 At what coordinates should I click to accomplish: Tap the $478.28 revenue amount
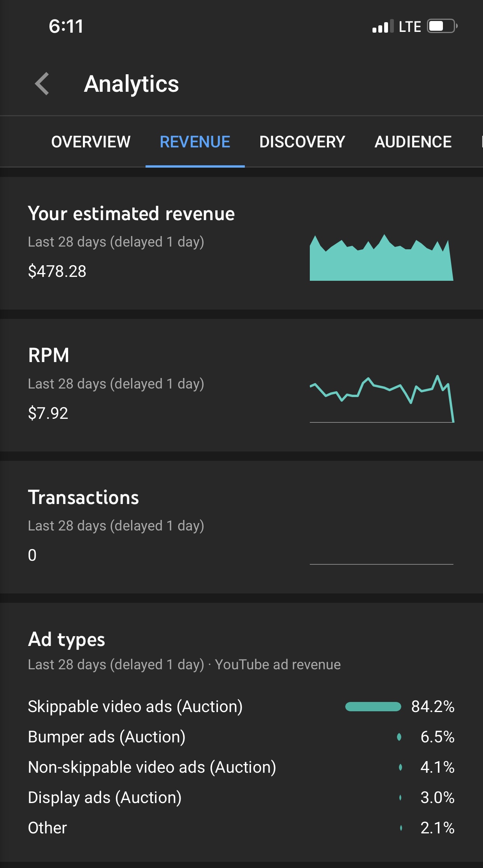pos(57,271)
